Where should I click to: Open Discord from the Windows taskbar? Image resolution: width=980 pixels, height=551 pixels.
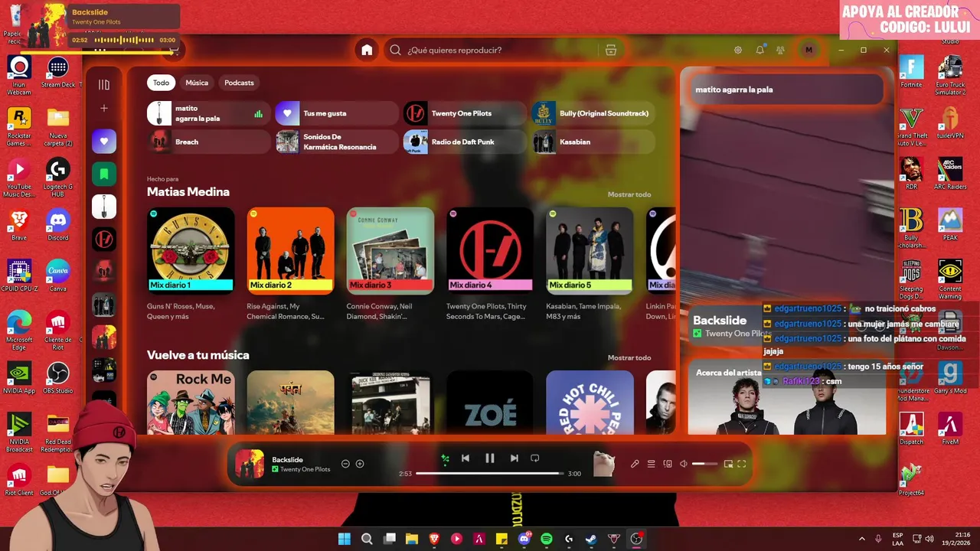tap(524, 539)
